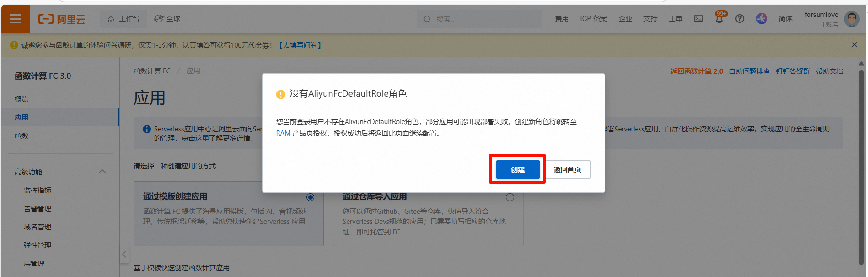868x277 pixels.
Task: Open 弹性管理 in sidebar
Action: tap(38, 245)
